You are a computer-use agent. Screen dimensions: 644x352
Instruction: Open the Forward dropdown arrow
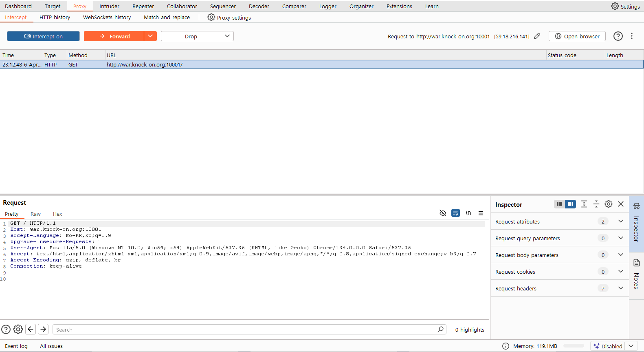click(150, 36)
